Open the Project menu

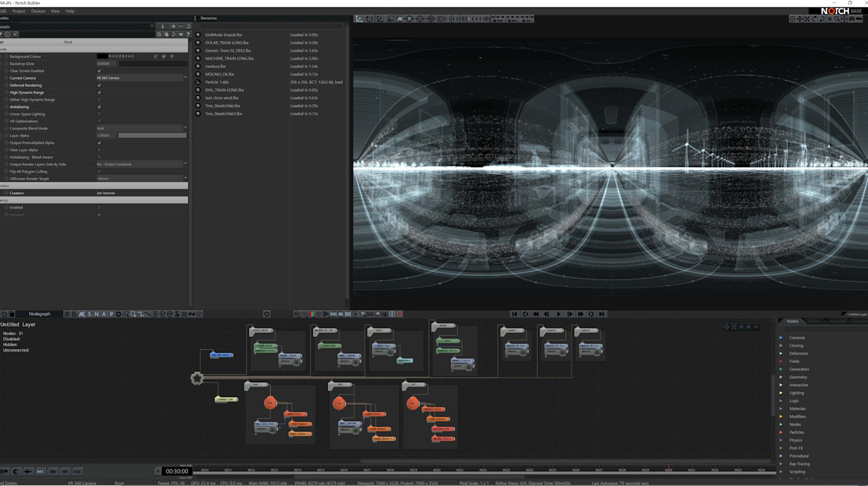(19, 11)
